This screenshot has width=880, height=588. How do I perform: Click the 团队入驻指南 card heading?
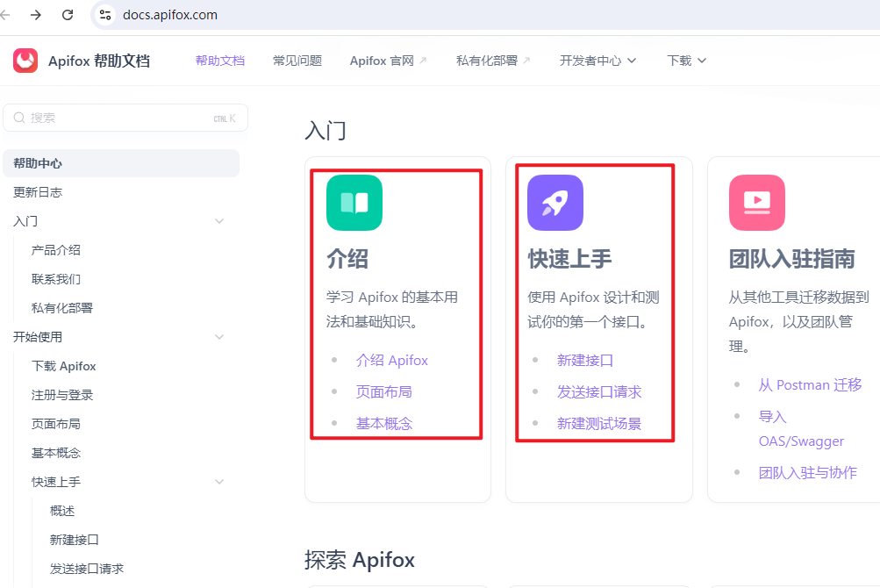tap(792, 259)
